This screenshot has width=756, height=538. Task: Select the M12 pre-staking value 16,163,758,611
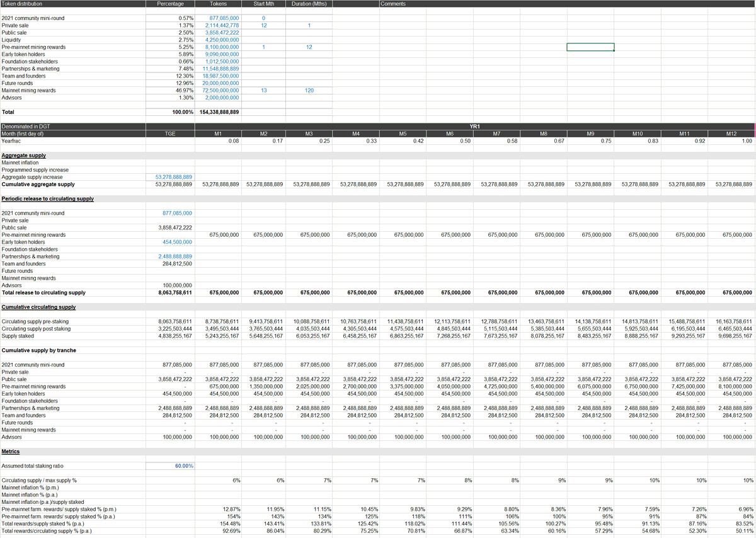pyautogui.click(x=732, y=322)
